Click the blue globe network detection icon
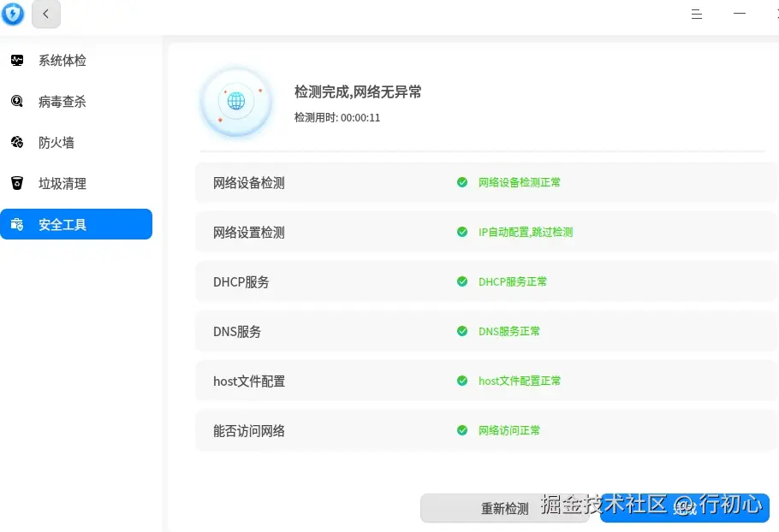Image resolution: width=779 pixels, height=532 pixels. (236, 102)
